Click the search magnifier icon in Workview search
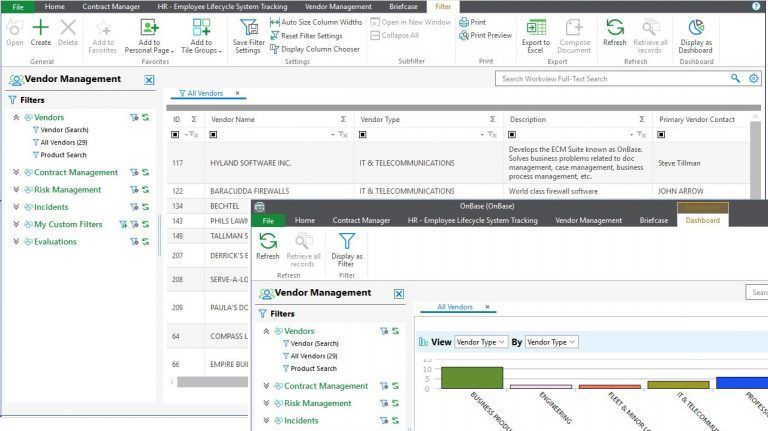The width and height of the screenshot is (768, 431). [735, 78]
